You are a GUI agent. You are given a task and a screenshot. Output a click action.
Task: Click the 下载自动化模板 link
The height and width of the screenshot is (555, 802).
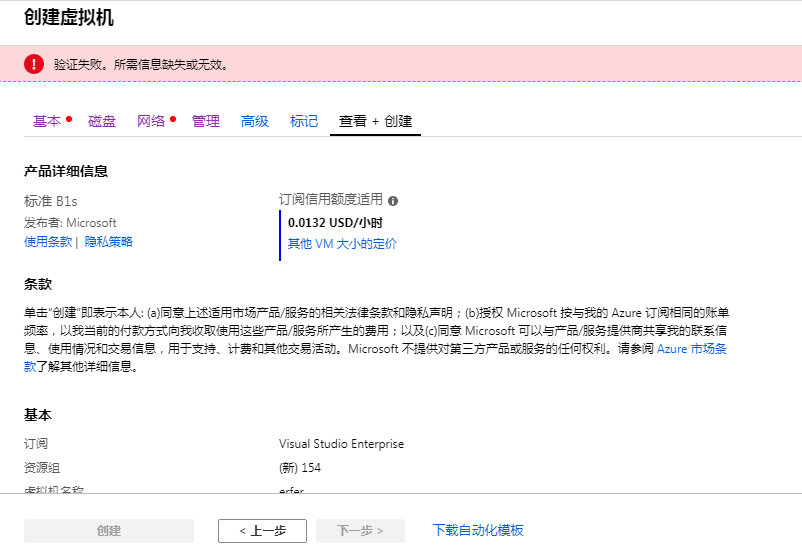pyautogui.click(x=478, y=530)
